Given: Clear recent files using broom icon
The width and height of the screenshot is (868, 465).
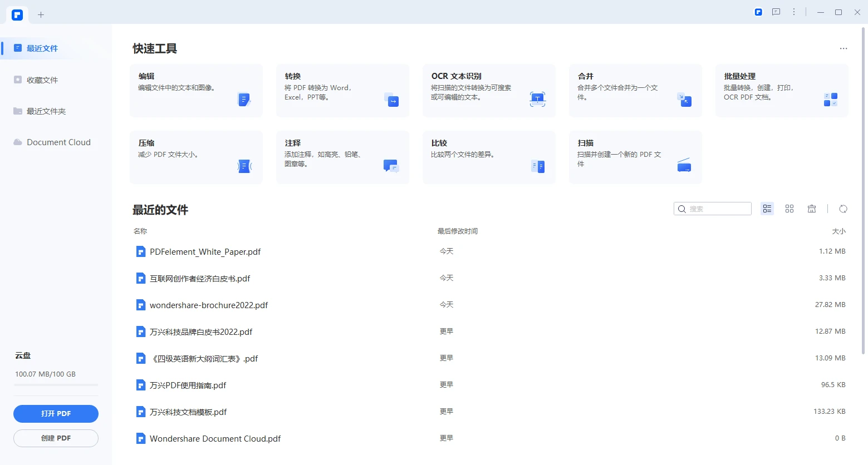Looking at the screenshot, I should (x=811, y=209).
